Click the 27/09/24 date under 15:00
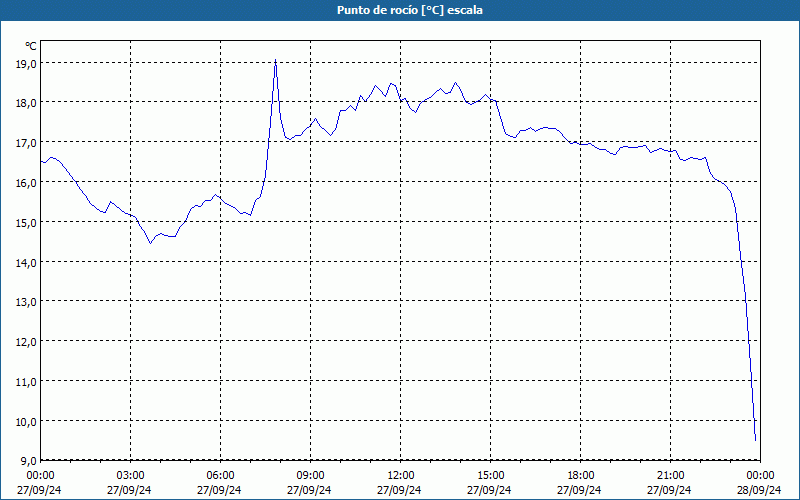800x500 pixels. pyautogui.click(x=490, y=490)
